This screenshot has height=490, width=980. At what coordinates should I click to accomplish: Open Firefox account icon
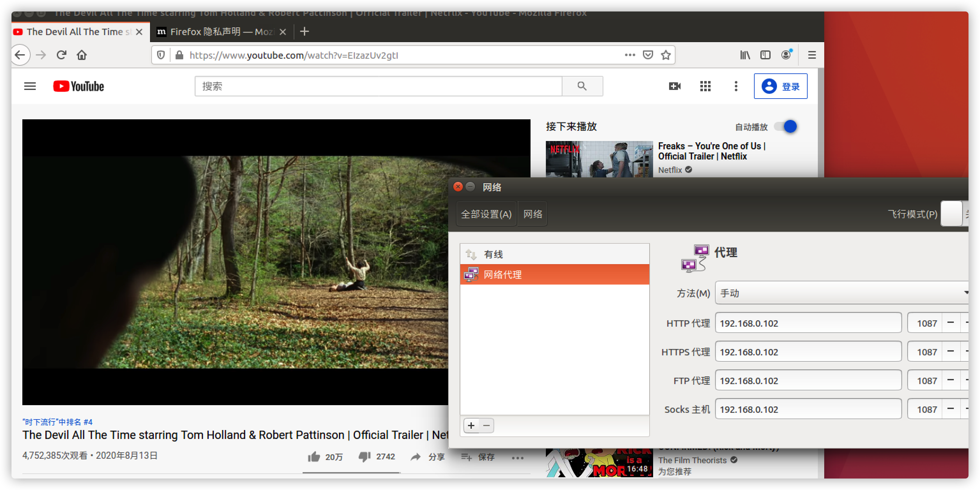click(786, 55)
